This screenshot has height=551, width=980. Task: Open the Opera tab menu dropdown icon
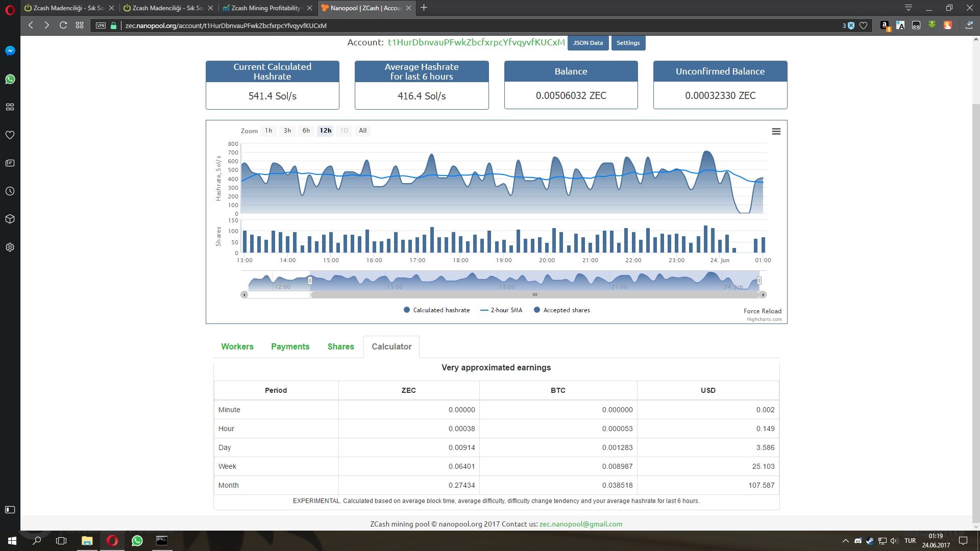(908, 8)
